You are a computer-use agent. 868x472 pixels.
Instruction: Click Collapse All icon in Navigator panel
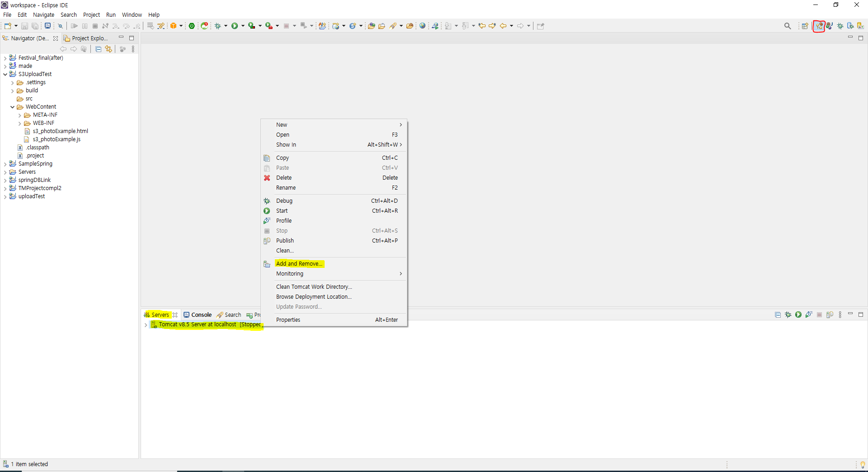(x=99, y=49)
